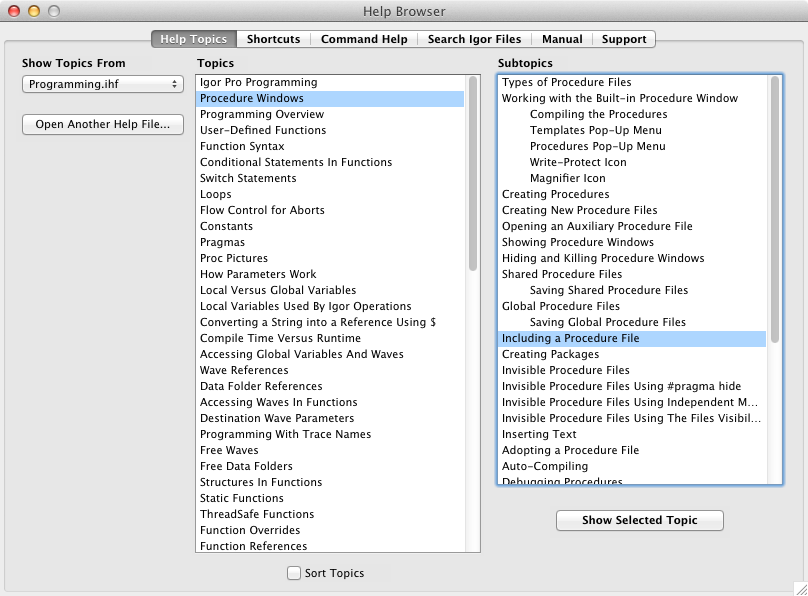This screenshot has width=808, height=596.
Task: Select the Loops topic
Action: click(330, 194)
